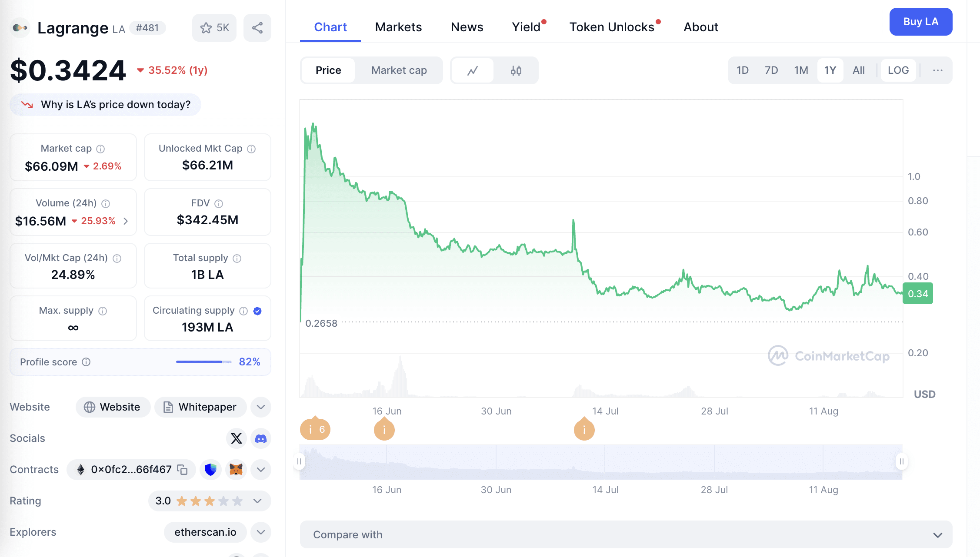
Task: Click Why is LA's price down today
Action: pos(106,105)
